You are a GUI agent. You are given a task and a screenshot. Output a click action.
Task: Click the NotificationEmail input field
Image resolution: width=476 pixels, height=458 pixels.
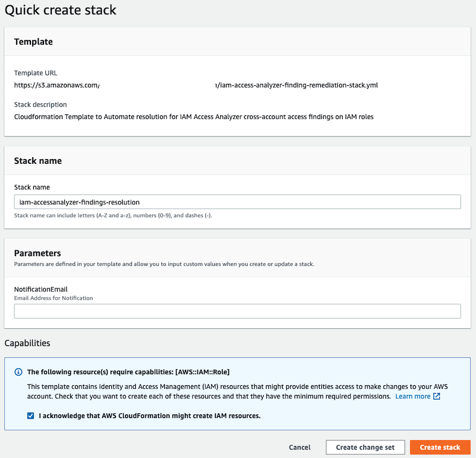(x=238, y=311)
